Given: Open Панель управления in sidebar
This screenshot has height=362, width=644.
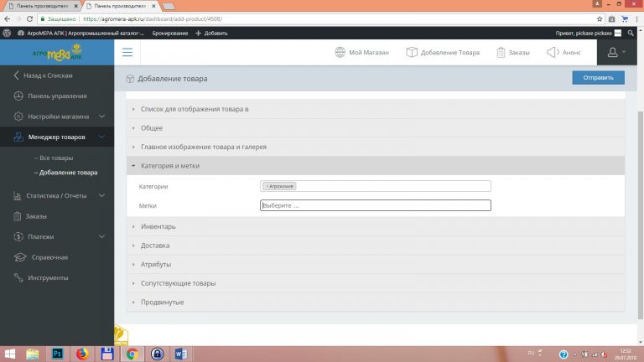Looking at the screenshot, I should (56, 96).
